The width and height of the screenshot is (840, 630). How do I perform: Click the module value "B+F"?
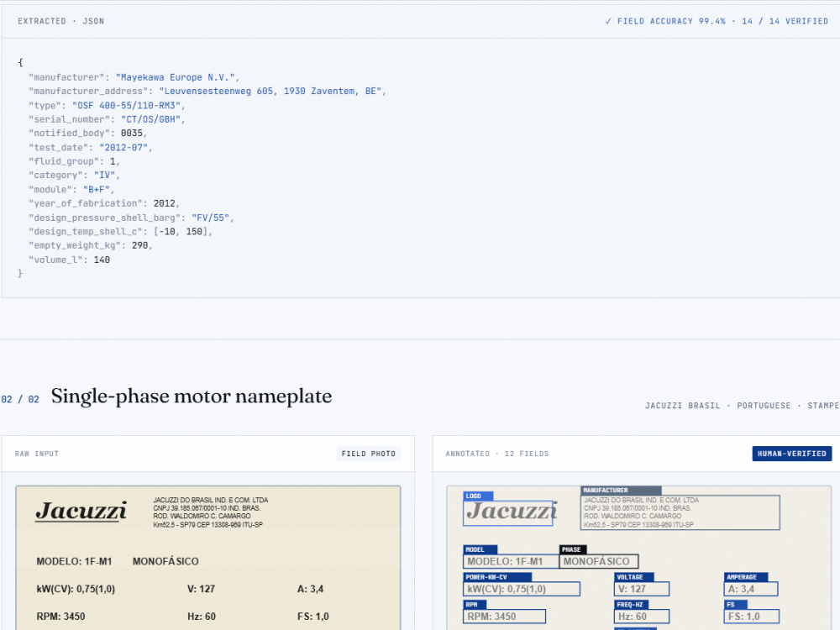pyautogui.click(x=97, y=190)
